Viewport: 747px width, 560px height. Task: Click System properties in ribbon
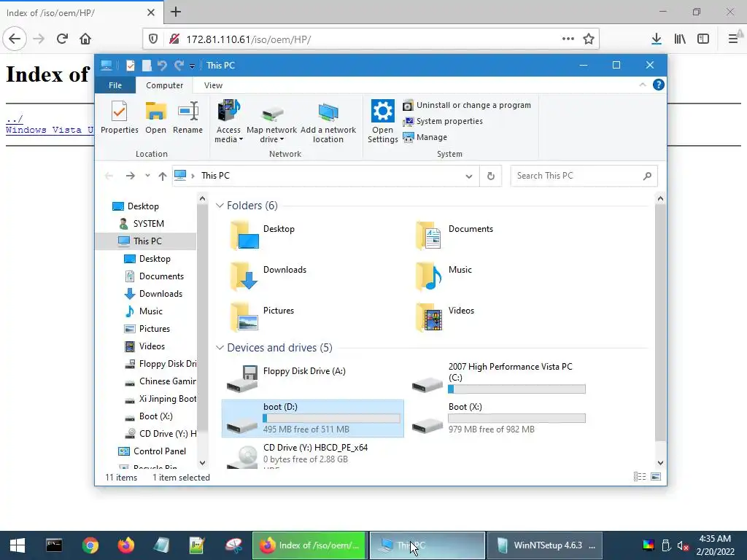click(x=443, y=122)
